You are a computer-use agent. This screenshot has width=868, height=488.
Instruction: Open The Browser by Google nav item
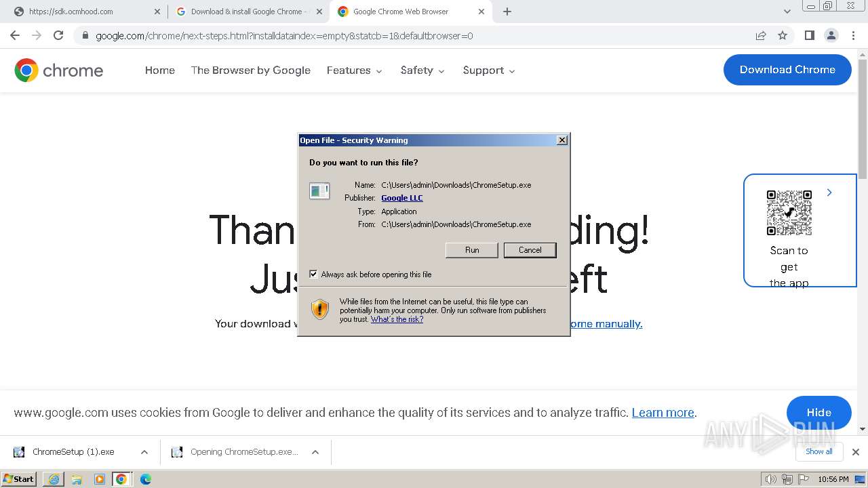click(x=251, y=70)
